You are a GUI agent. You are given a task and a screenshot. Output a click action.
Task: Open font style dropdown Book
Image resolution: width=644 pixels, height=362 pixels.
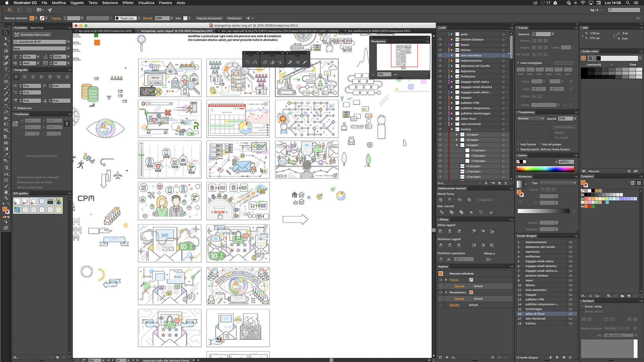point(68,49)
